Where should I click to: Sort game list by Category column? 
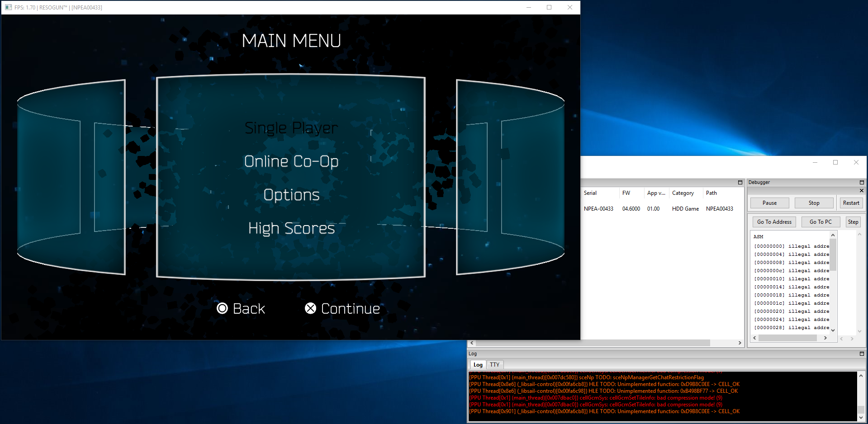pyautogui.click(x=685, y=193)
